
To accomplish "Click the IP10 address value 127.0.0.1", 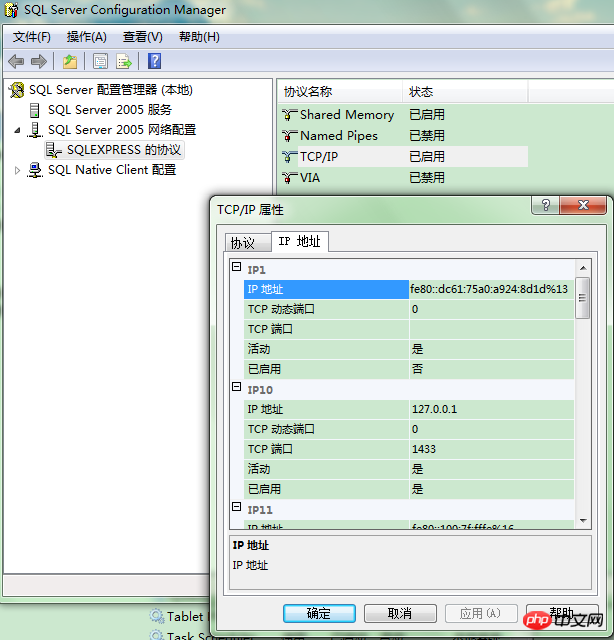I will (x=491, y=409).
